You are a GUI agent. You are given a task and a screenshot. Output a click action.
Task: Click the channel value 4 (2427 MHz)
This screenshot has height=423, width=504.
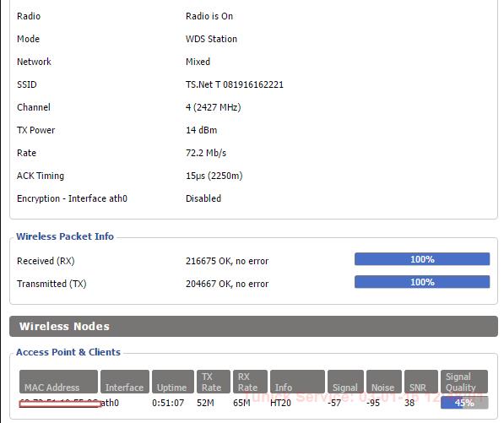tap(213, 107)
